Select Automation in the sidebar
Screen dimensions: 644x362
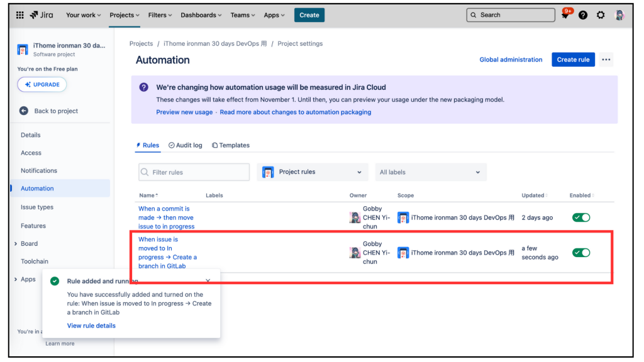(x=60, y=189)
